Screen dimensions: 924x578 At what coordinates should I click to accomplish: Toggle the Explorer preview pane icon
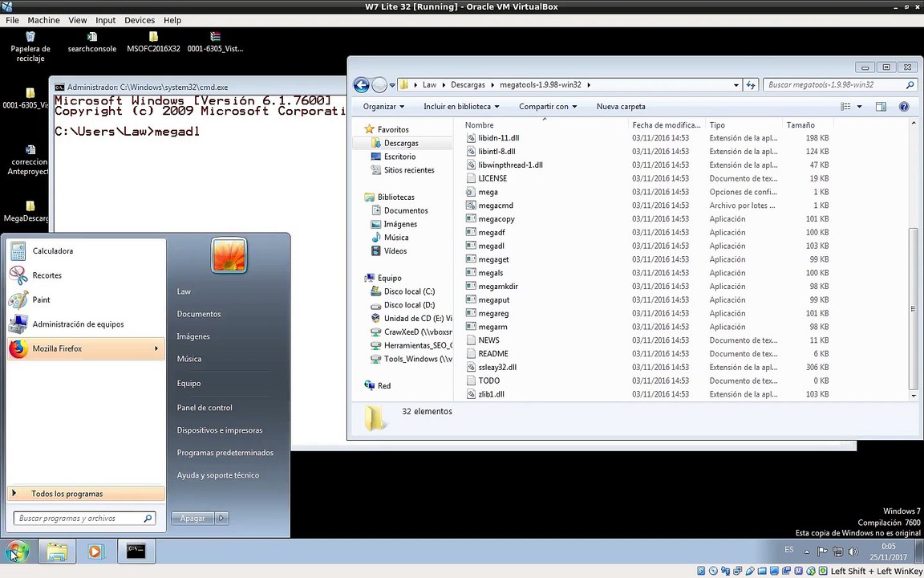pos(881,107)
